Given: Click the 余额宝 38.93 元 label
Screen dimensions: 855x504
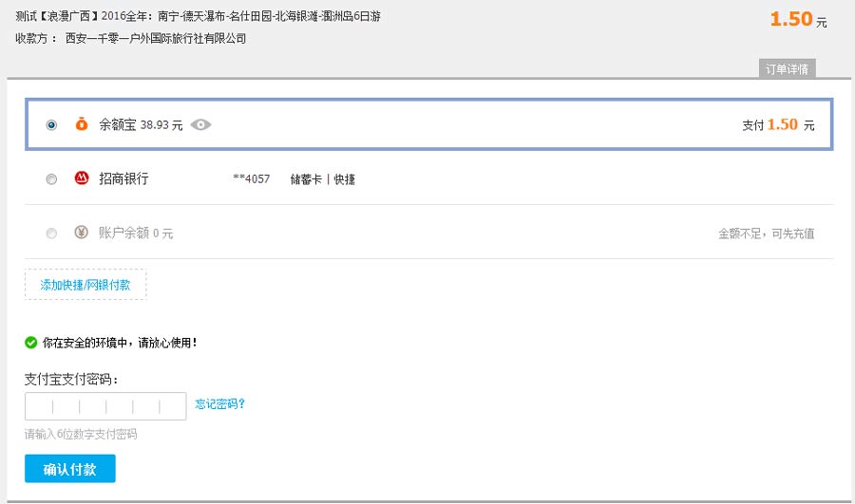Looking at the screenshot, I should click(141, 124).
